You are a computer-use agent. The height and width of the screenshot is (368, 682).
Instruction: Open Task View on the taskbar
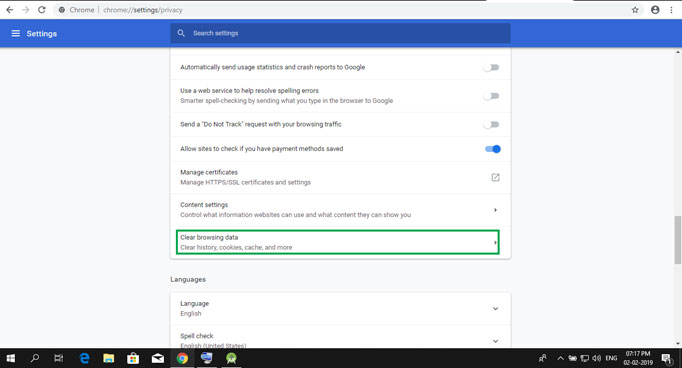(59, 358)
